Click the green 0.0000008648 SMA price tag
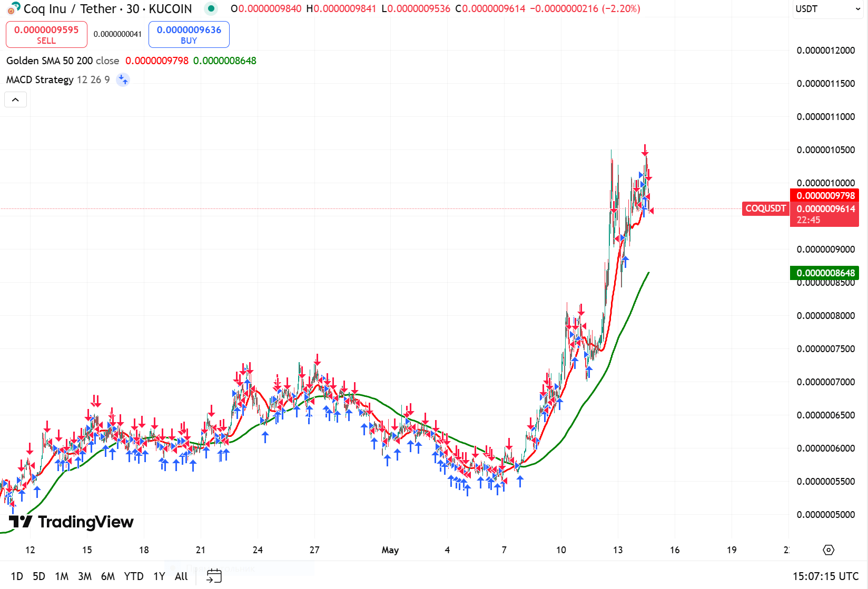Screen dimensions: 868x589 [x=825, y=273]
